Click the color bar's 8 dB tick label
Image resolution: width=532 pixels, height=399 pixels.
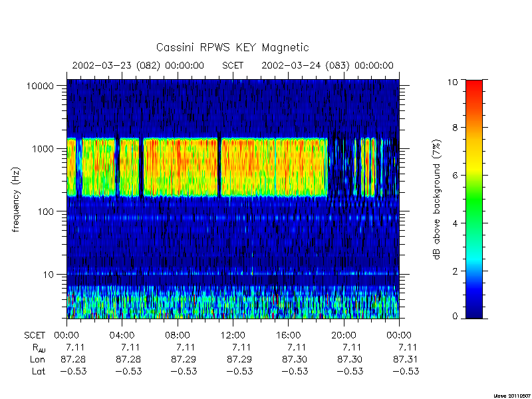(455, 128)
